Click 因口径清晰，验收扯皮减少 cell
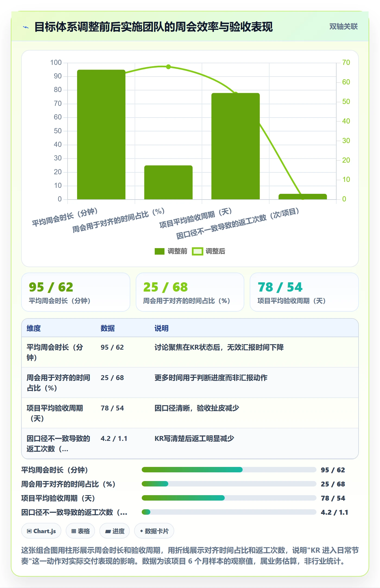The image size is (380, 588). tap(197, 408)
